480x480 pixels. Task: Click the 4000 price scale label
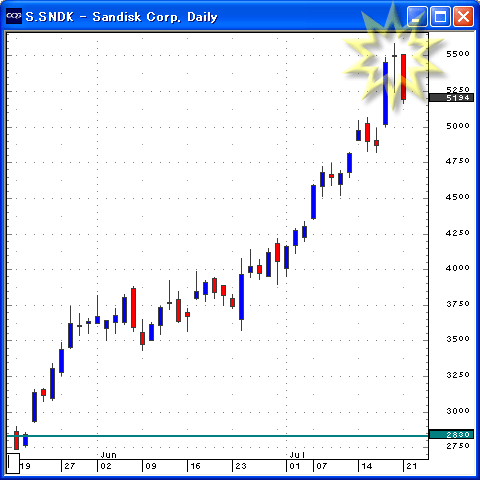(458, 268)
